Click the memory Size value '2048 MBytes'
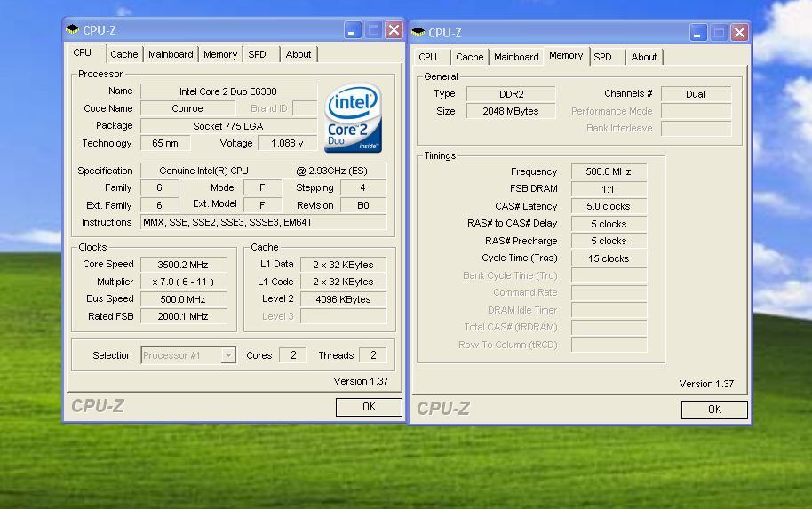The image size is (812, 509). click(511, 111)
